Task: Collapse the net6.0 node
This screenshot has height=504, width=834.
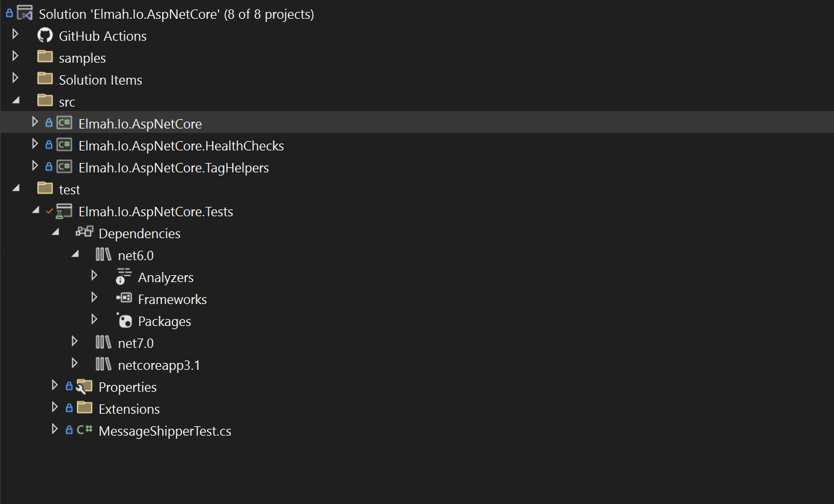Action: (75, 254)
